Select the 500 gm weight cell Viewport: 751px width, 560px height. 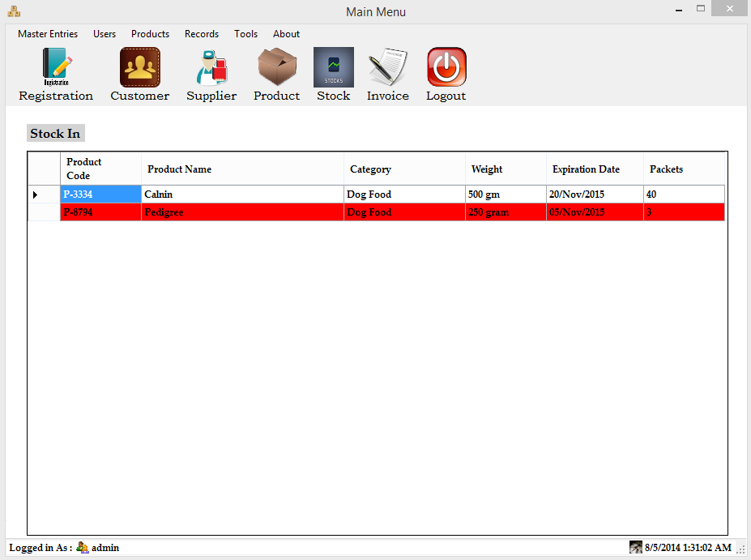pyautogui.click(x=506, y=194)
